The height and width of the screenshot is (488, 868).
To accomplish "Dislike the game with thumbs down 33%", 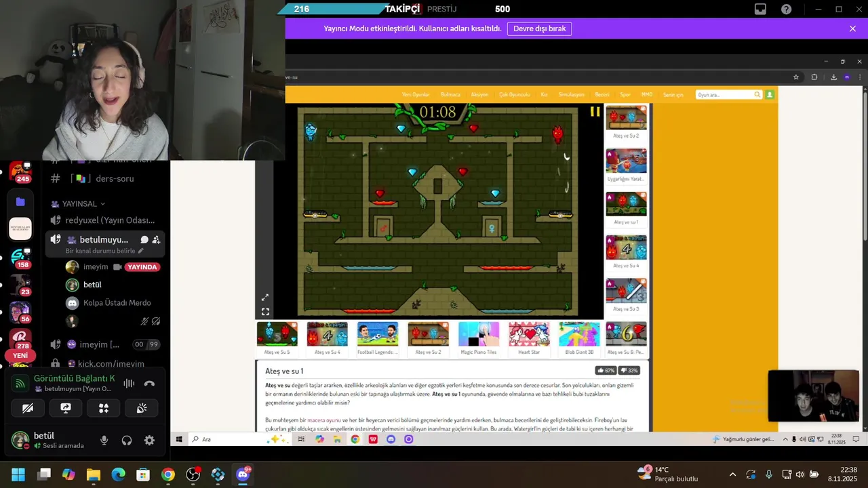I will (629, 371).
